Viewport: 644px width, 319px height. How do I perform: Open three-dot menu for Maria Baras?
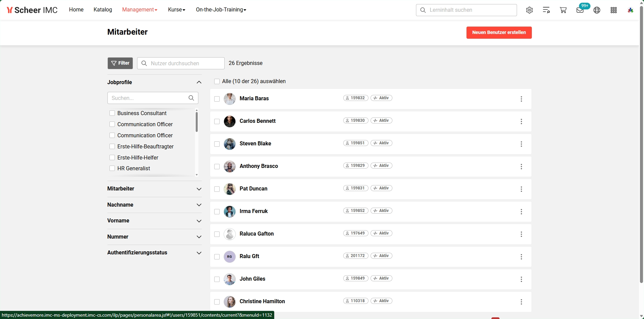521,99
